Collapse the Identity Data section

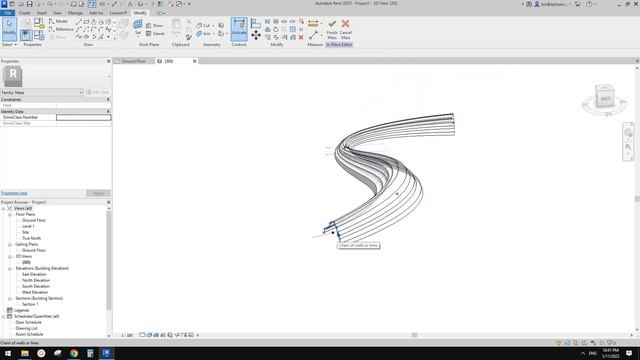(108, 111)
